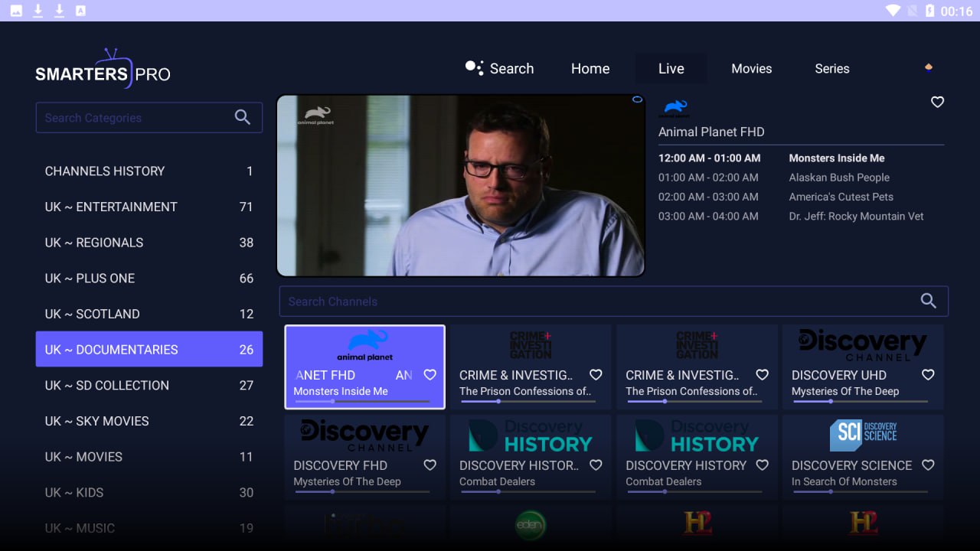Favorite the Discovery FHD channel tile
The image size is (980, 551).
click(430, 465)
